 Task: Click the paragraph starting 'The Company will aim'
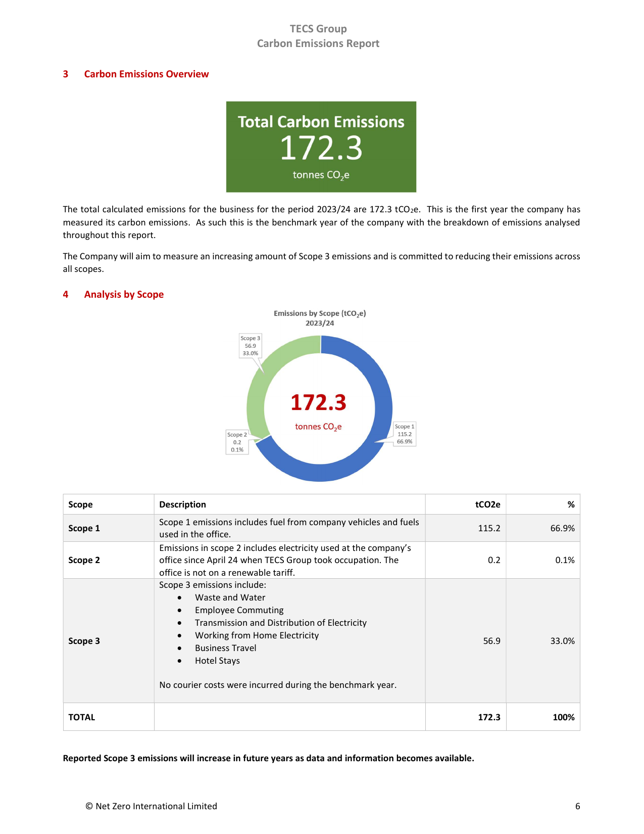pyautogui.click(x=321, y=263)
